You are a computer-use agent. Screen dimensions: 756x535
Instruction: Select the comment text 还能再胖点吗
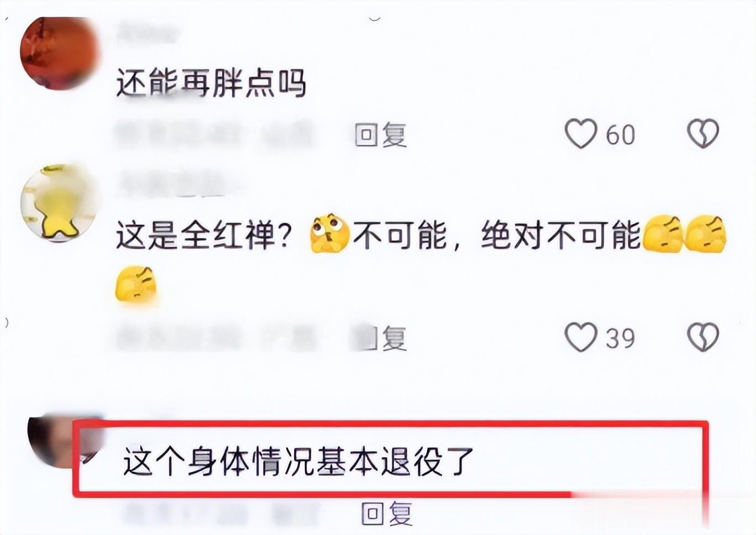[211, 84]
